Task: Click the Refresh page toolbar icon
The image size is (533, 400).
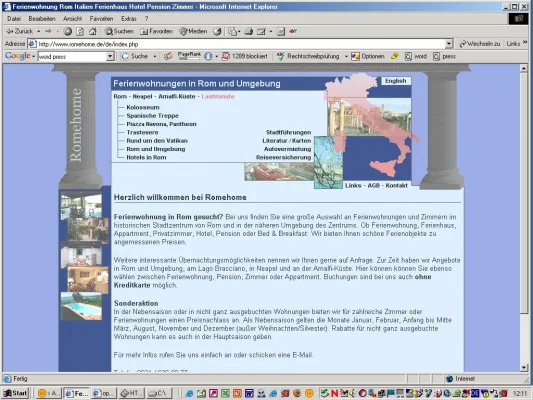Action: tap(80, 32)
